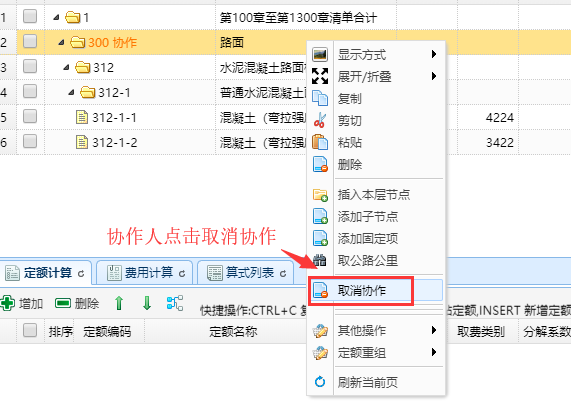The width and height of the screenshot is (571, 401).
Task: Click the green plus 增加 icon
Action: click(8, 303)
